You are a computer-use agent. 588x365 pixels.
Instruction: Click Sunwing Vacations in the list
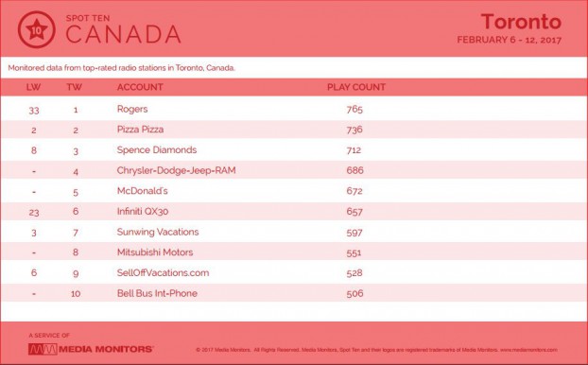coord(158,232)
